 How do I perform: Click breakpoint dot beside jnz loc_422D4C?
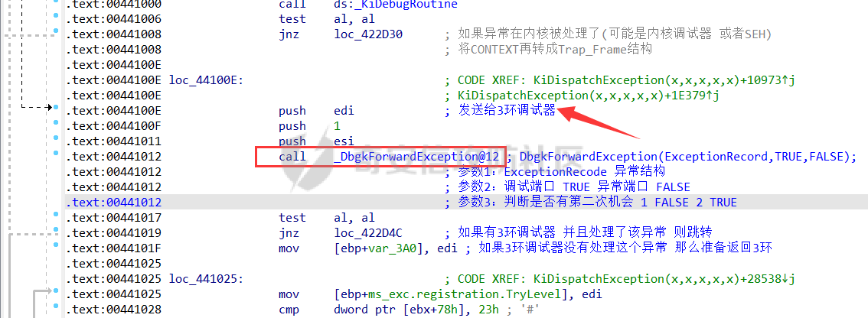click(x=56, y=229)
